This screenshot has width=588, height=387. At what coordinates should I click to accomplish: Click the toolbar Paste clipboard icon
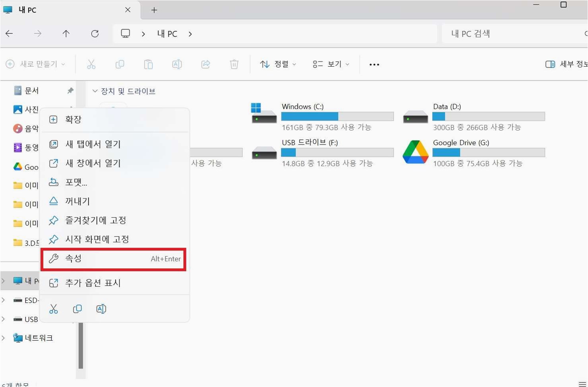click(x=148, y=64)
